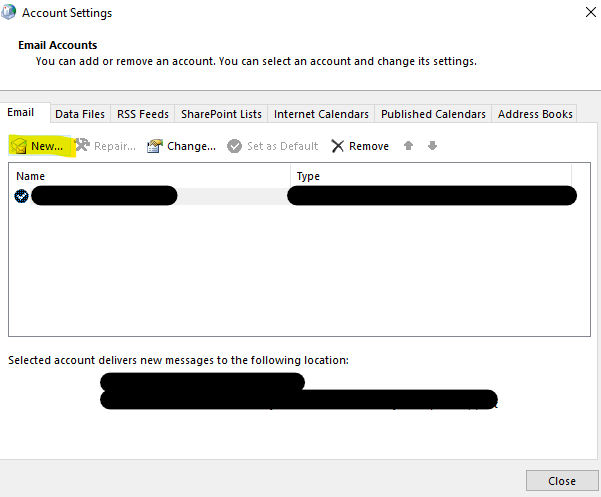Image resolution: width=601 pixels, height=497 pixels.
Task: Open the Published Calendars tab
Action: [433, 114]
